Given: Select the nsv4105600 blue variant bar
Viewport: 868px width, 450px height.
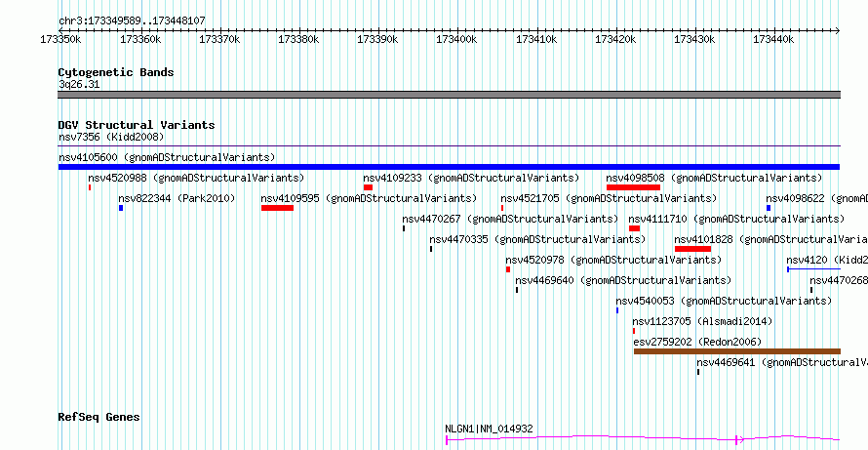Looking at the screenshot, I should pos(449,167).
